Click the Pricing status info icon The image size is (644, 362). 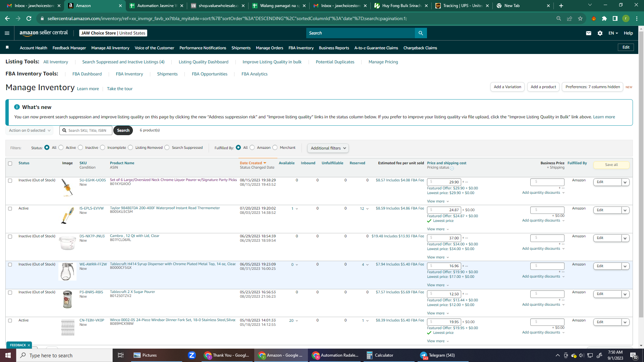point(452,168)
